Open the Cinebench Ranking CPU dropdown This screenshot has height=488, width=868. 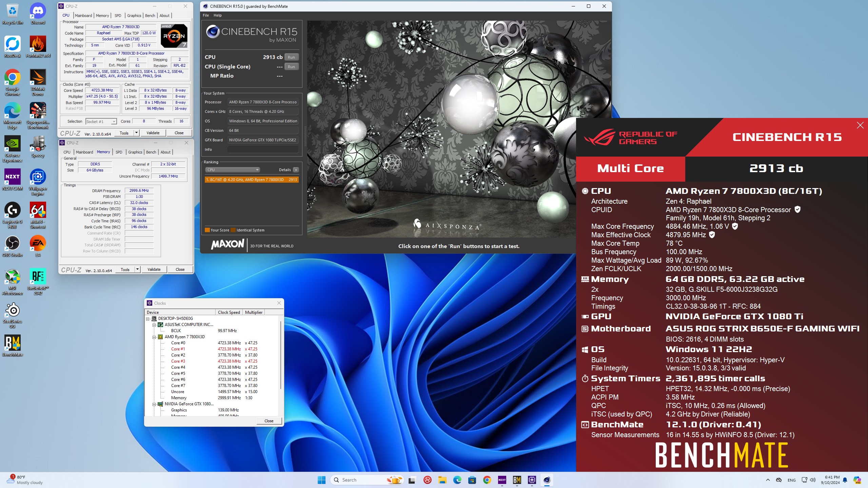[x=232, y=170]
